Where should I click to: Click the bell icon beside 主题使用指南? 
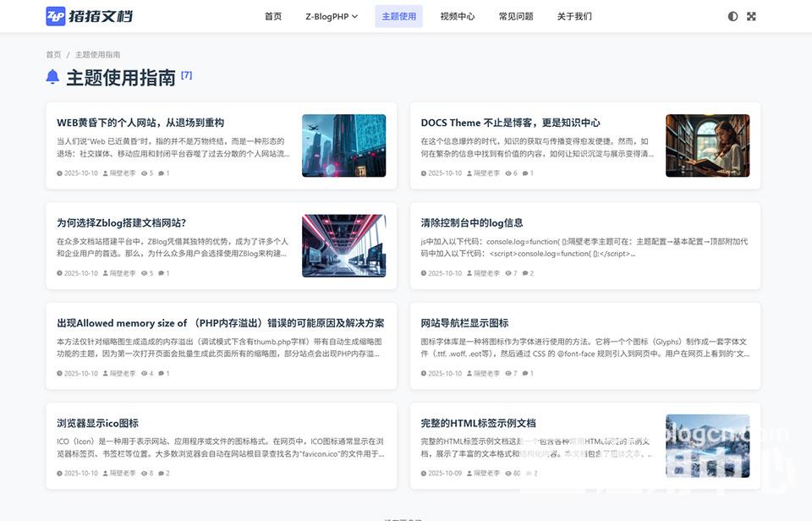pos(52,76)
